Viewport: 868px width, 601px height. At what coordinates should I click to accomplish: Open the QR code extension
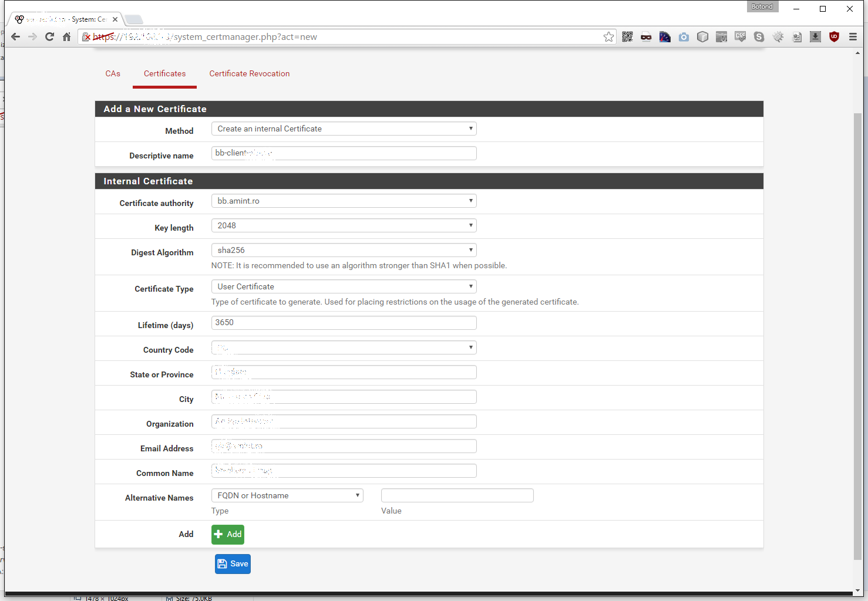tap(627, 37)
